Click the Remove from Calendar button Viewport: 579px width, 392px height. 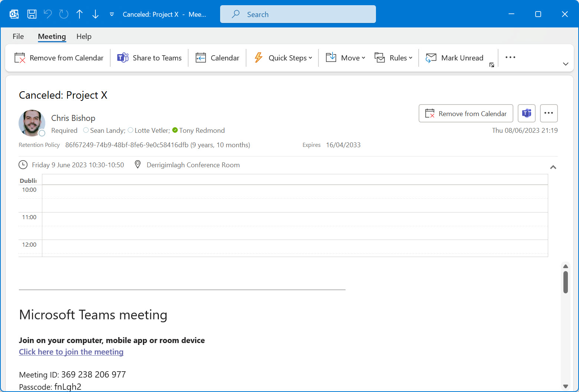click(465, 113)
